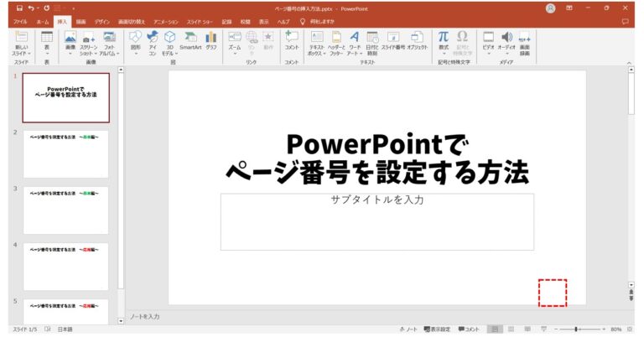
Task: Open the View (表示) tab
Action: (263, 22)
